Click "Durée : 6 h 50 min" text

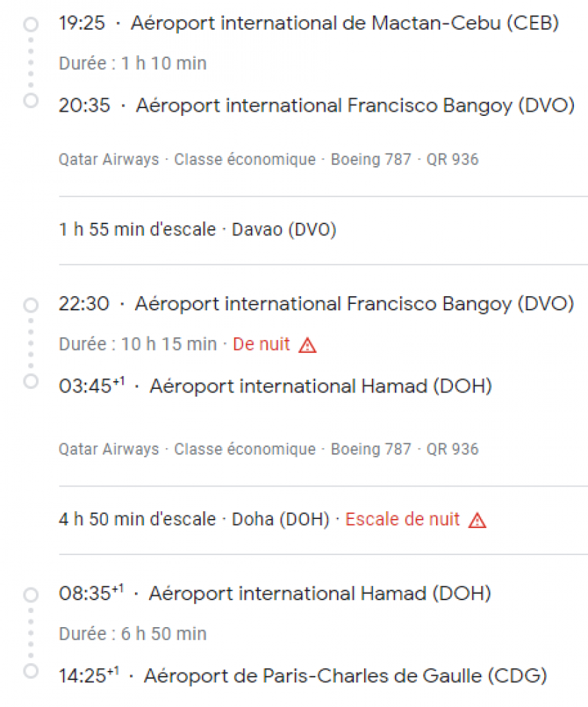click(133, 633)
